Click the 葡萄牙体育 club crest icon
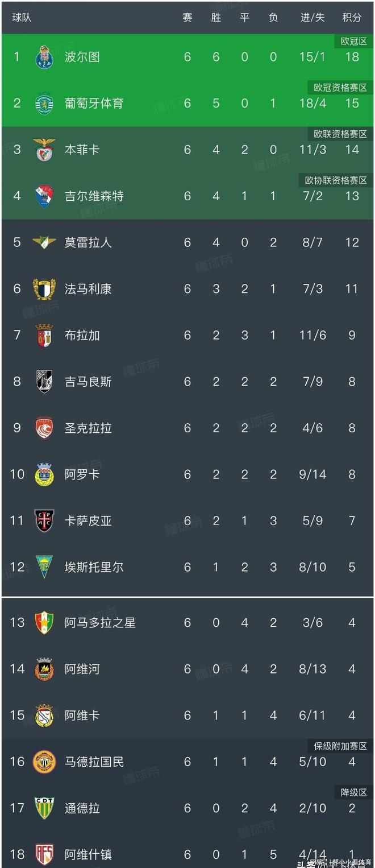 [44, 104]
